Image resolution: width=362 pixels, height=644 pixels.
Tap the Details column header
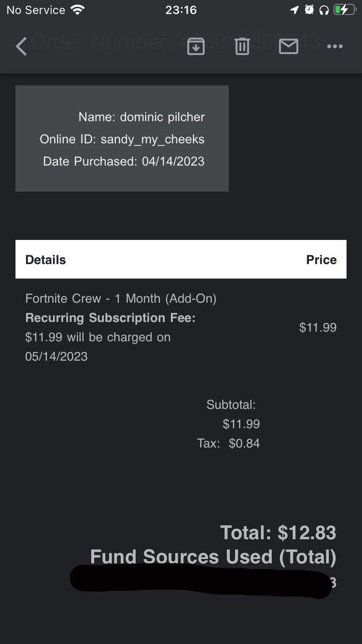coord(46,260)
